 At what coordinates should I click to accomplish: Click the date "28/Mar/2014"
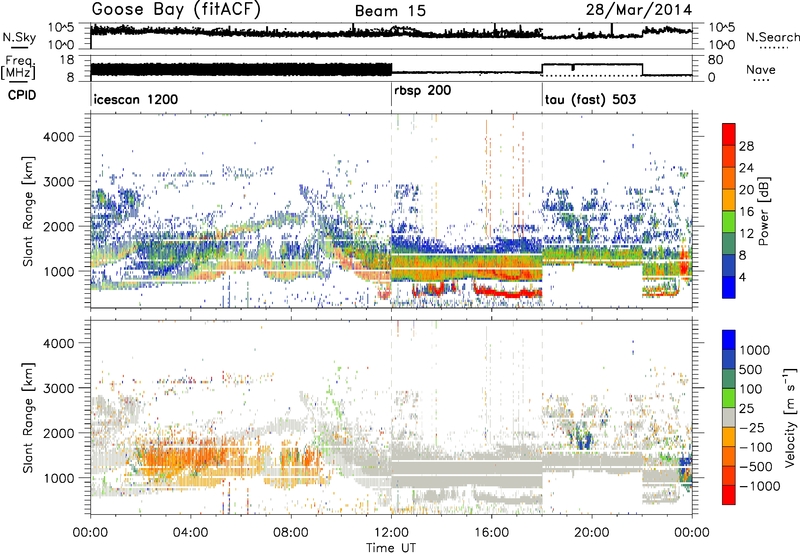[x=639, y=10]
